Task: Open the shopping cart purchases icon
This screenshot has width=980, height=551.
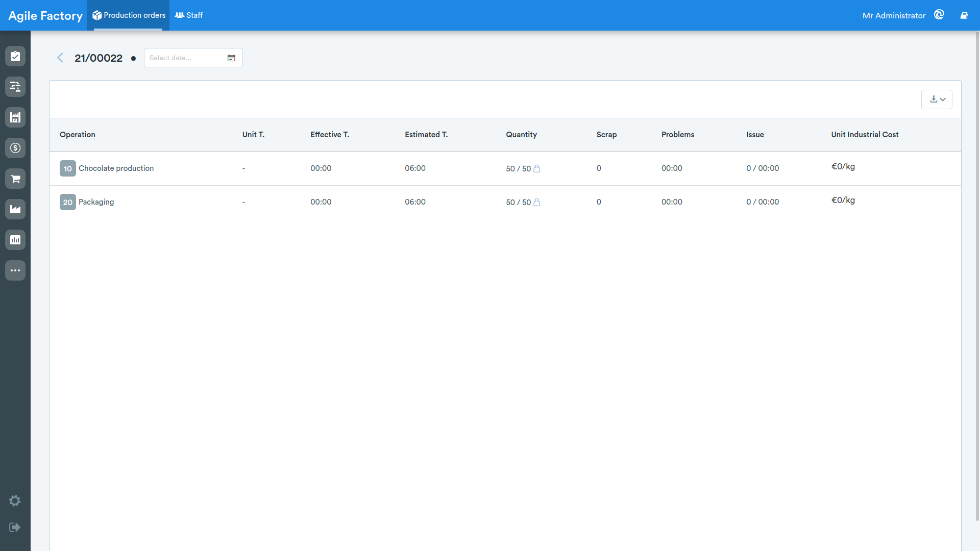Action: click(x=15, y=179)
